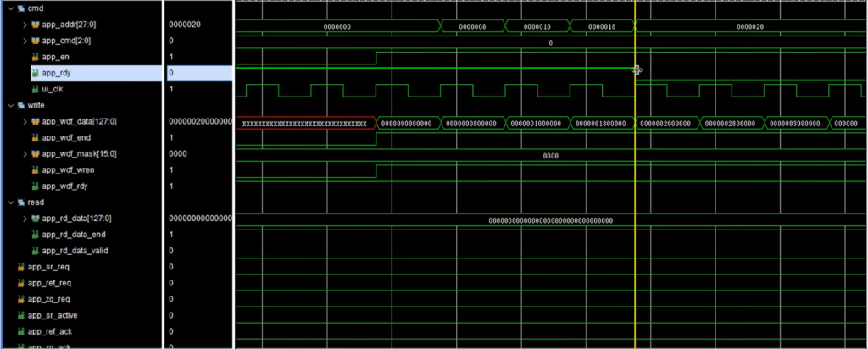Select the app_en signal name
This screenshot has height=349, width=868.
tap(55, 57)
